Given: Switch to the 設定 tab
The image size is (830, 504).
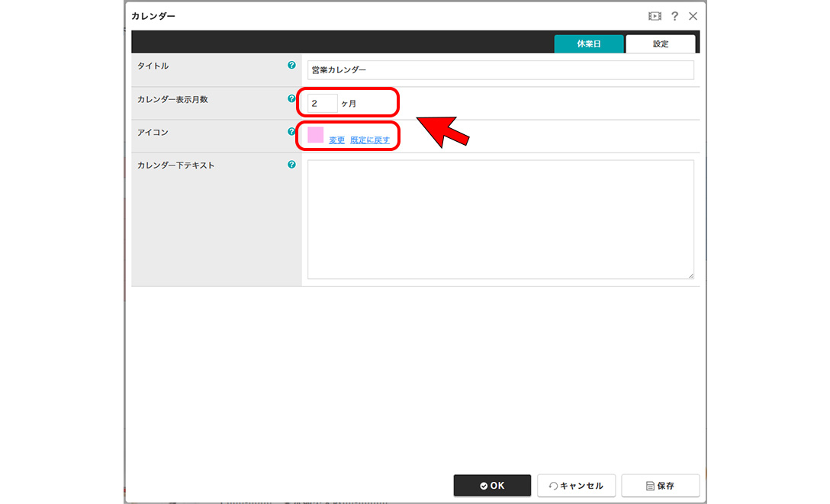Looking at the screenshot, I should point(660,44).
